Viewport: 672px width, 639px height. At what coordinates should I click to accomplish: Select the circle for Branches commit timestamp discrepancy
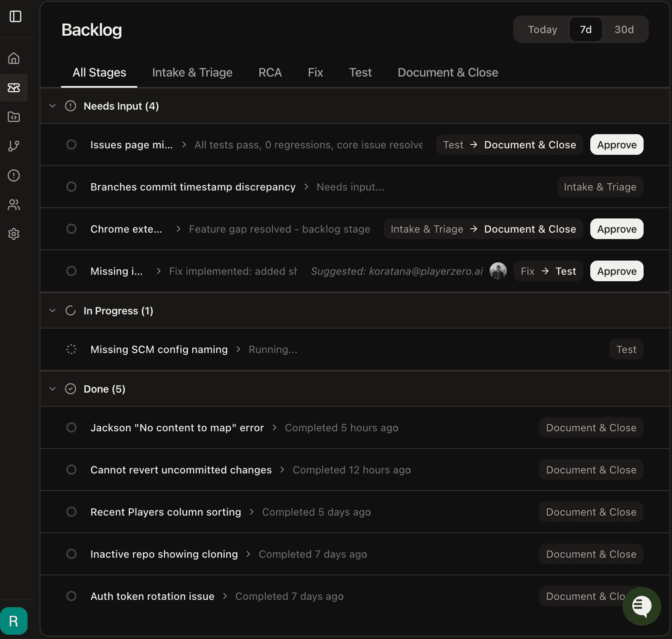[71, 187]
